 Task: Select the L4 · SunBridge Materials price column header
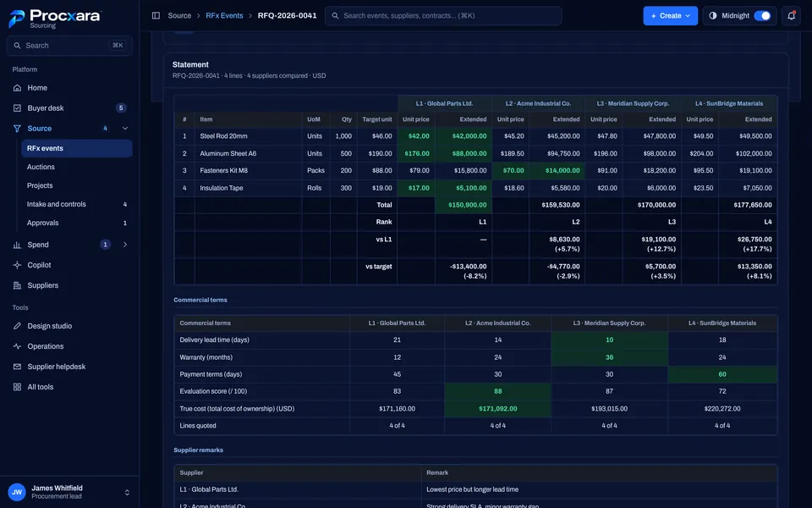(x=729, y=103)
